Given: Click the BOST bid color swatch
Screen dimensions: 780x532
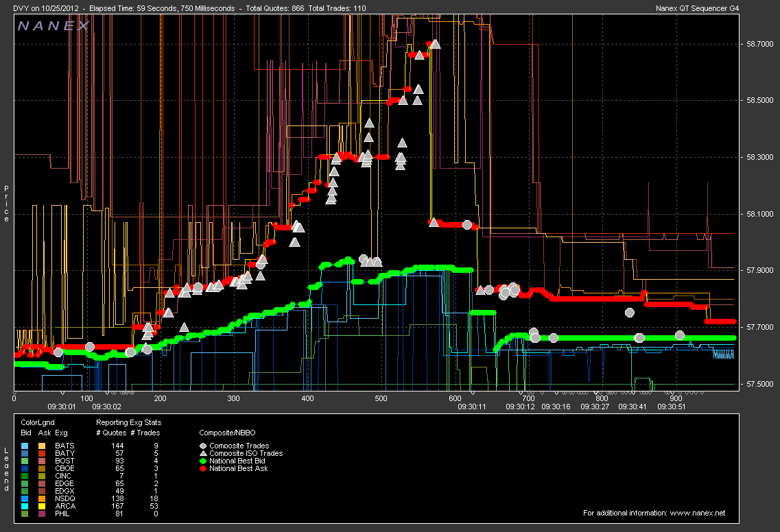Looking at the screenshot, I should (x=25, y=461).
